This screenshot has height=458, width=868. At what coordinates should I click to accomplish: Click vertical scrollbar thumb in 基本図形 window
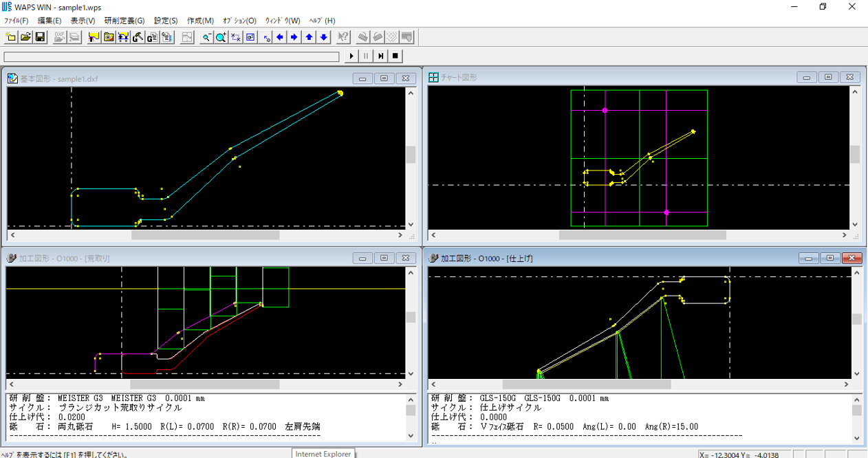pos(411,155)
